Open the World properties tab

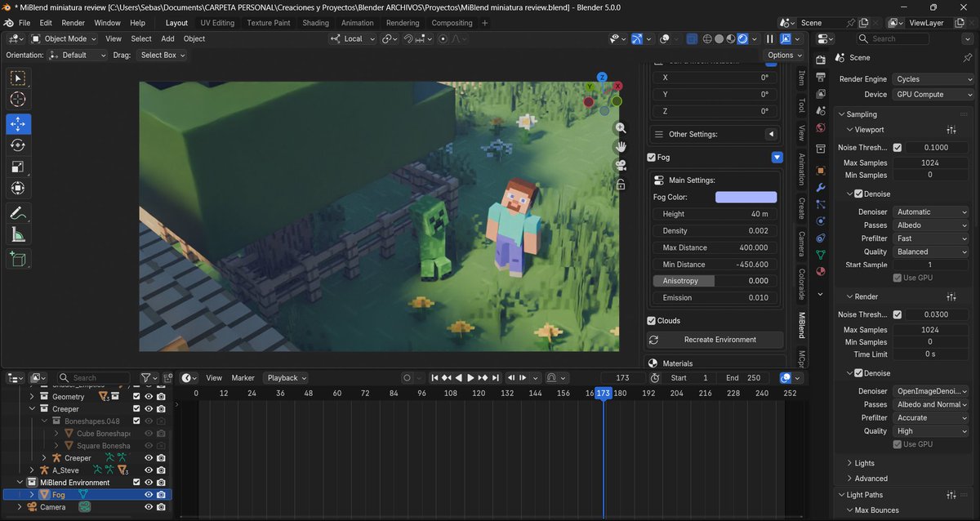[x=821, y=126]
